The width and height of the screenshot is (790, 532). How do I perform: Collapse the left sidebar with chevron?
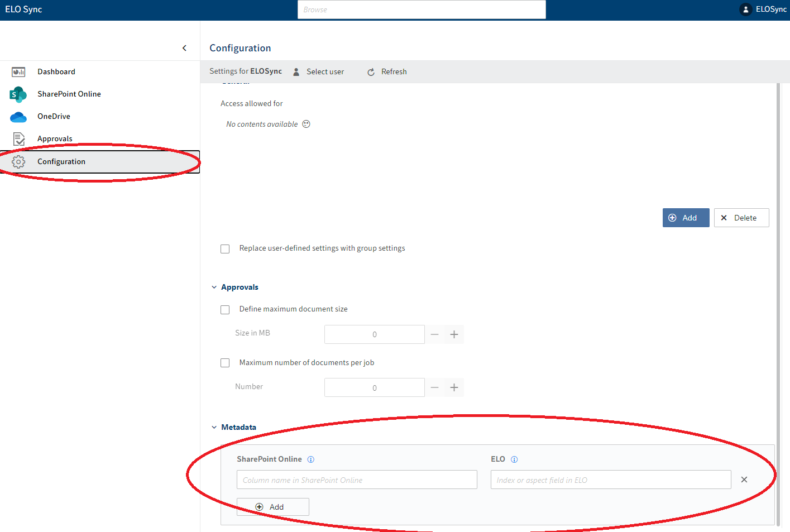(184, 48)
